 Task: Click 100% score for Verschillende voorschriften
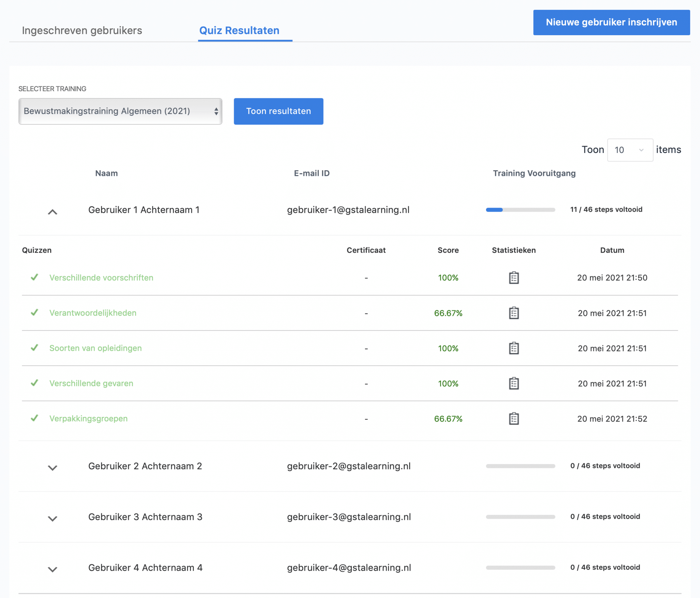[x=448, y=278]
